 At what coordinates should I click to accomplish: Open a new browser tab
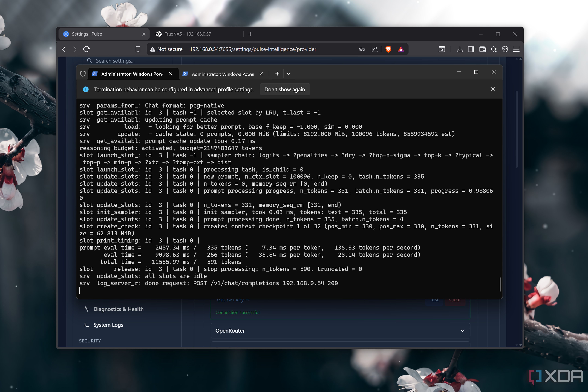pos(250,34)
